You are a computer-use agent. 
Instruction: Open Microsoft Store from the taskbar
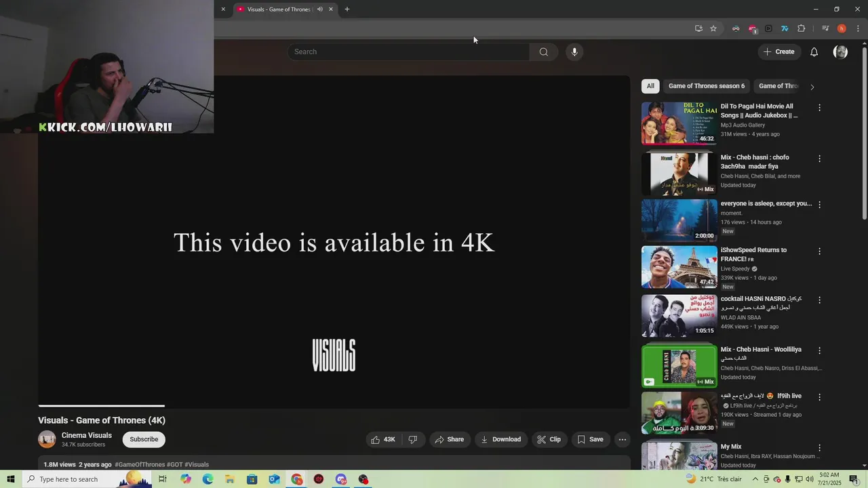coord(252,479)
